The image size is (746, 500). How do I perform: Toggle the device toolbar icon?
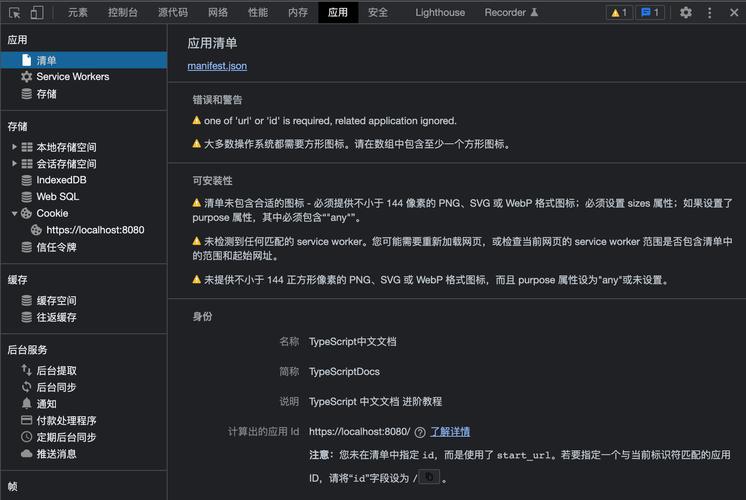point(37,12)
